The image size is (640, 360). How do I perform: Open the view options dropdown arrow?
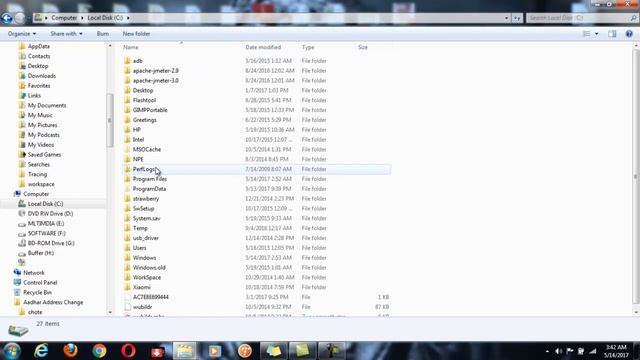(x=596, y=34)
